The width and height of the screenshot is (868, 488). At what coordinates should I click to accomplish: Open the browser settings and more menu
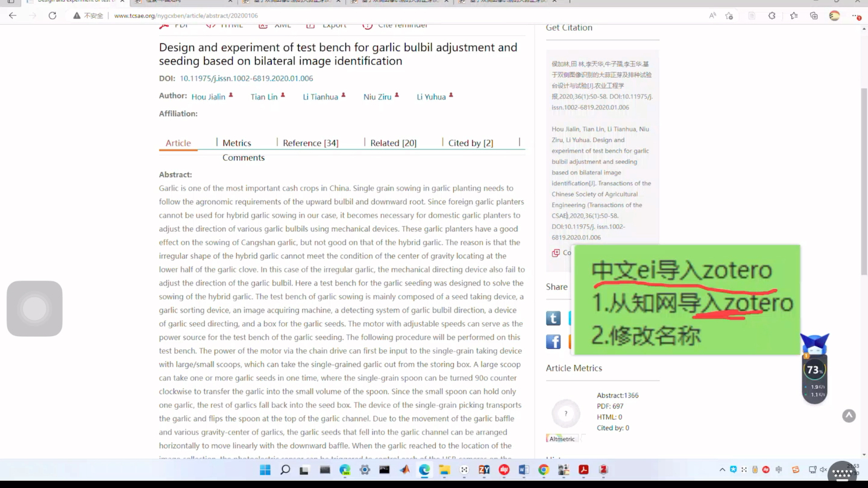(857, 16)
